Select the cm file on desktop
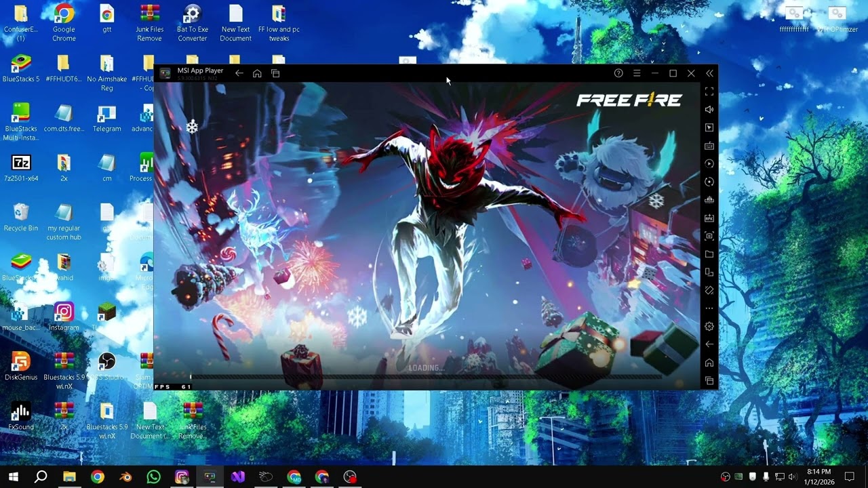Screen dimensions: 868x488 pyautogui.click(x=107, y=169)
